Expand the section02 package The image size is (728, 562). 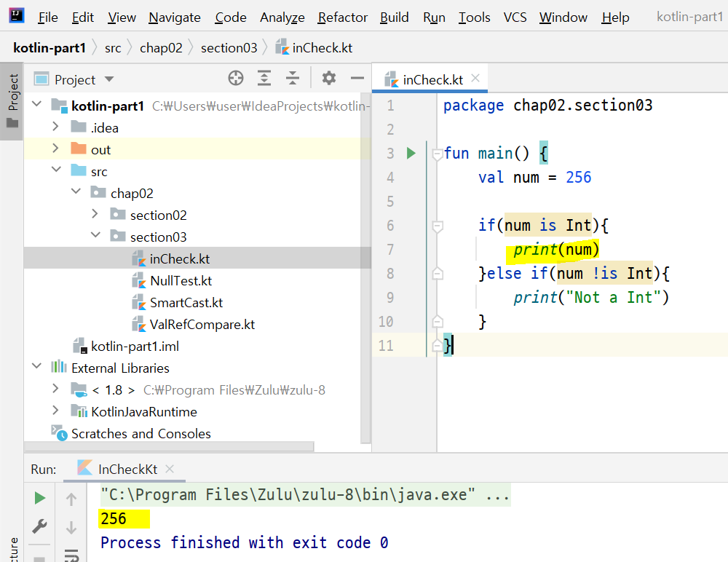click(x=95, y=213)
